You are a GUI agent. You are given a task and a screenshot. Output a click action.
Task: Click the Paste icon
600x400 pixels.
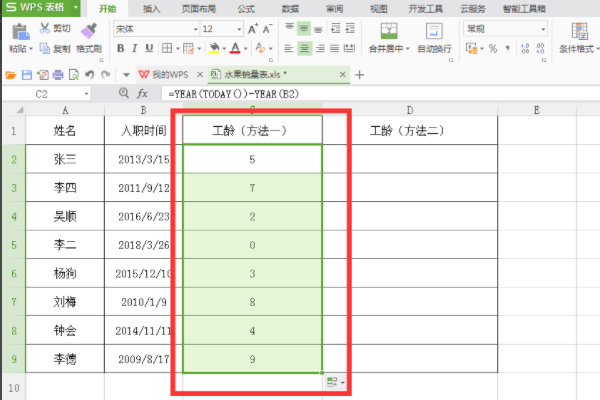(21, 32)
